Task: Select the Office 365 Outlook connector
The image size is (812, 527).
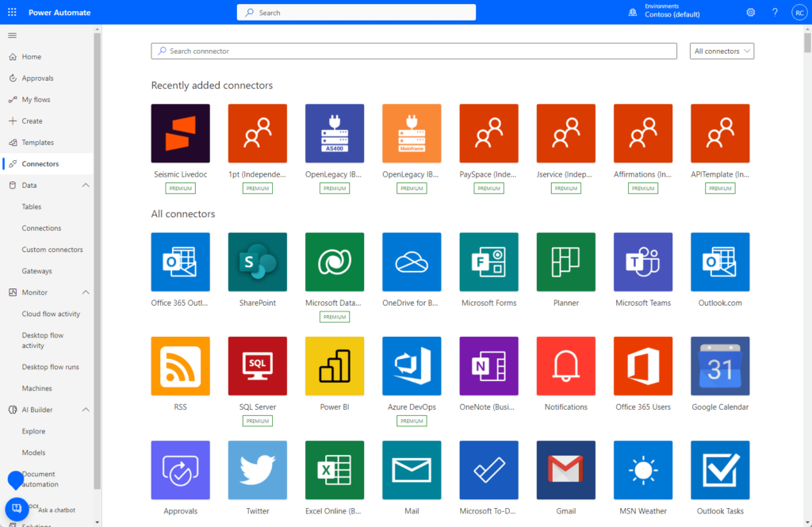Action: [x=180, y=262]
